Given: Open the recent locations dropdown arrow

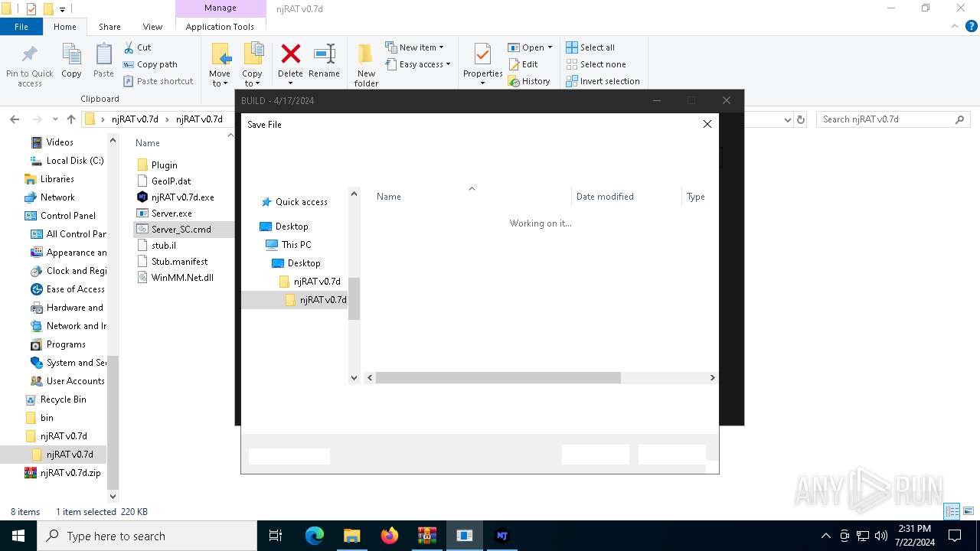Looking at the screenshot, I should point(55,119).
